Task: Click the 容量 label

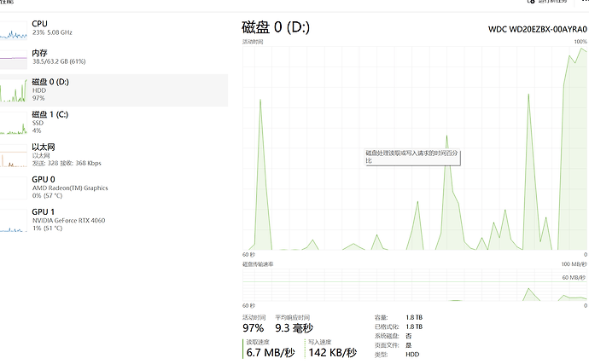Action: click(381, 317)
